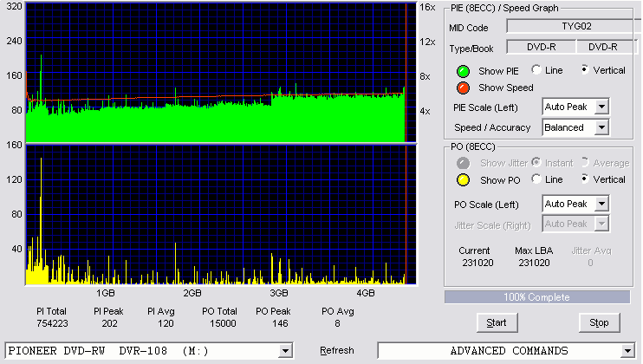The height and width of the screenshot is (364, 643).
Task: Click the Max LBA label
Action: click(534, 250)
